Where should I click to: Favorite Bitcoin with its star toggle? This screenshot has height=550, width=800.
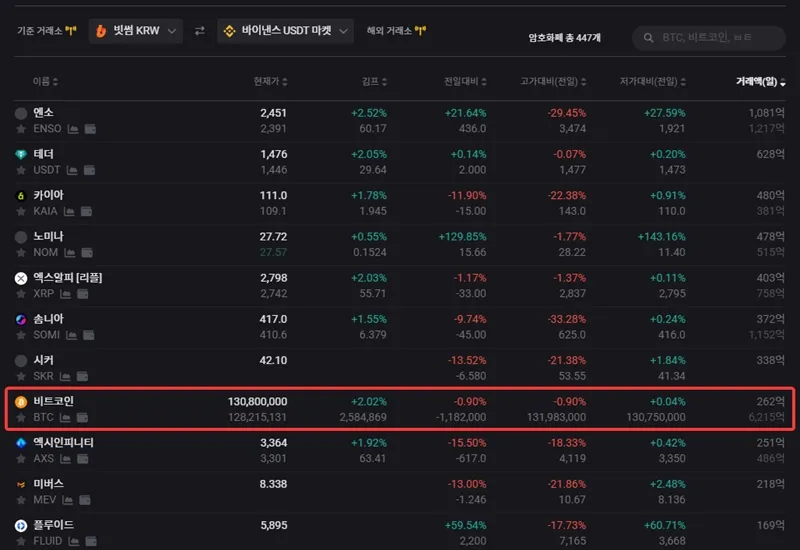pos(20,417)
